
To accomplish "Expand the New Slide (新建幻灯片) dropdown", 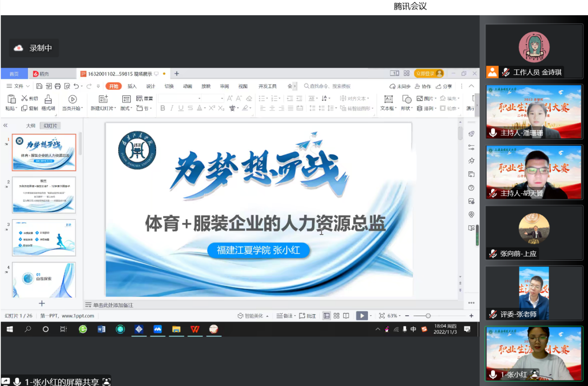I will point(103,108).
